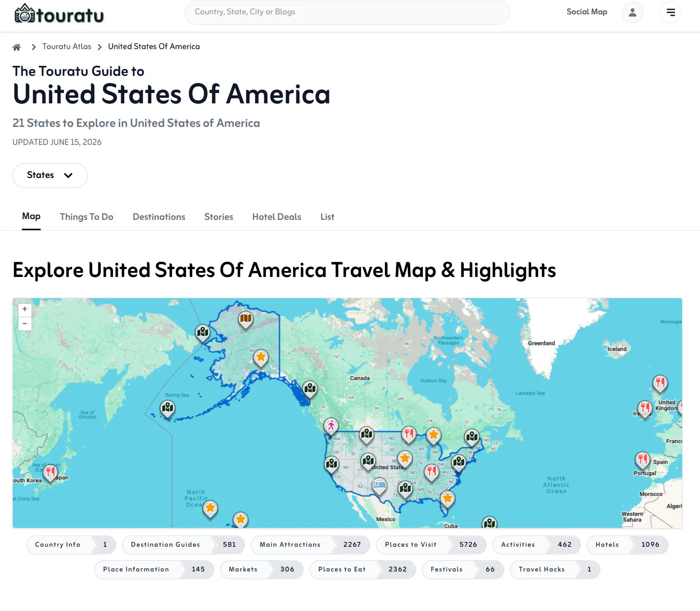Switch to the List tab
The image size is (700, 611).
pos(327,217)
